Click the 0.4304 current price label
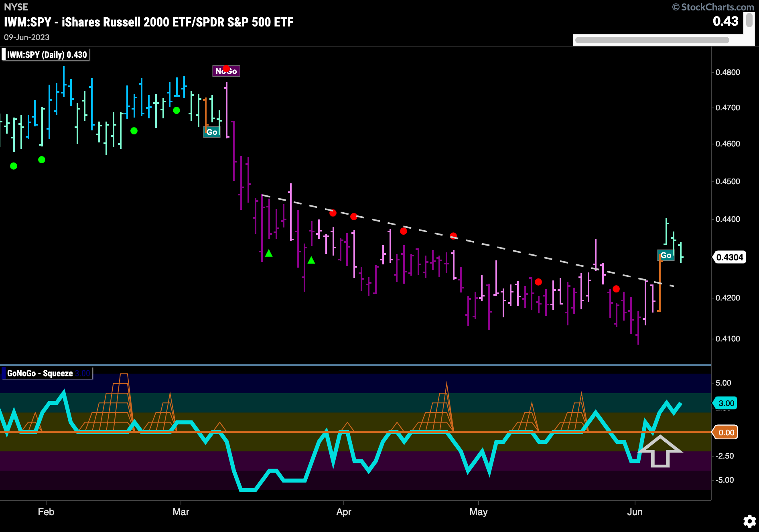Image resolution: width=759 pixels, height=532 pixels. 729,257
